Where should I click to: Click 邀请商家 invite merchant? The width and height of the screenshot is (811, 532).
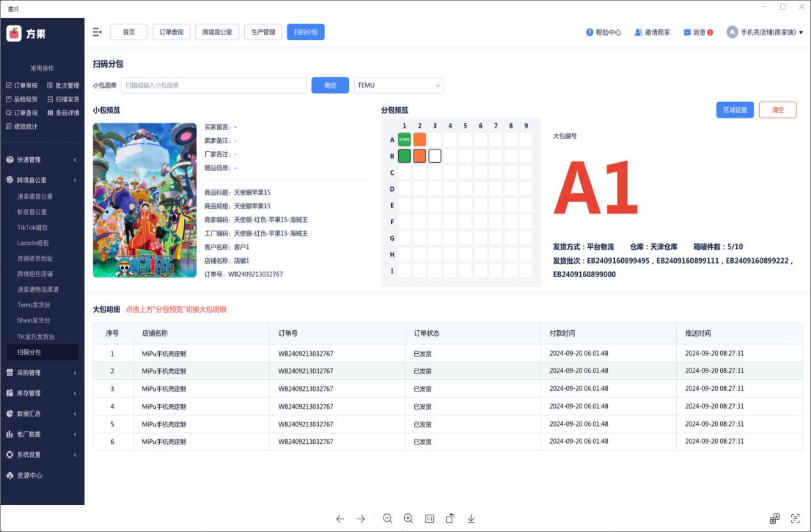coord(652,32)
